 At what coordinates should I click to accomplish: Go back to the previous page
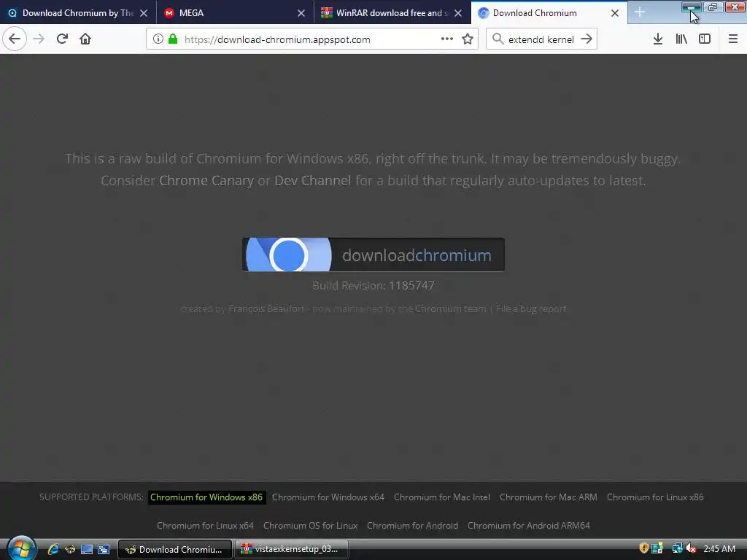click(x=15, y=39)
